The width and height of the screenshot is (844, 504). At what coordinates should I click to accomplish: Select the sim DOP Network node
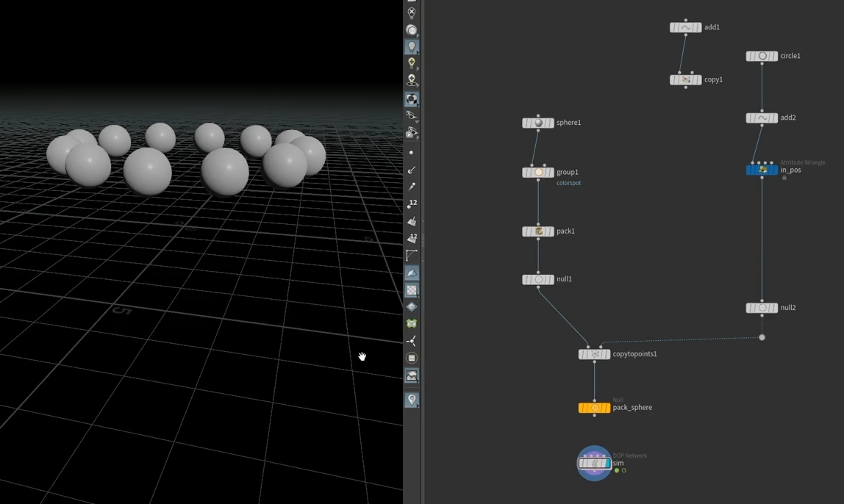coord(594,463)
